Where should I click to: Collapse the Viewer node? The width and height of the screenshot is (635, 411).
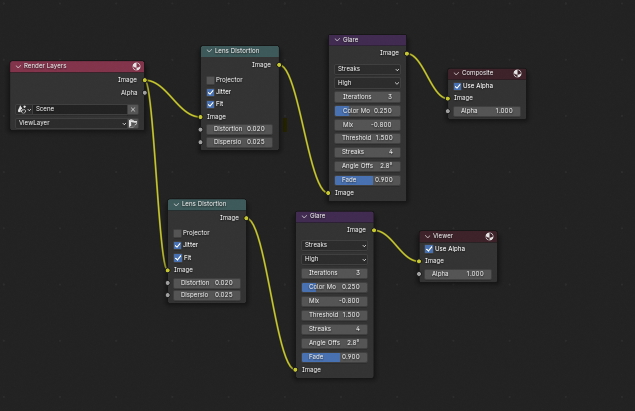427,236
